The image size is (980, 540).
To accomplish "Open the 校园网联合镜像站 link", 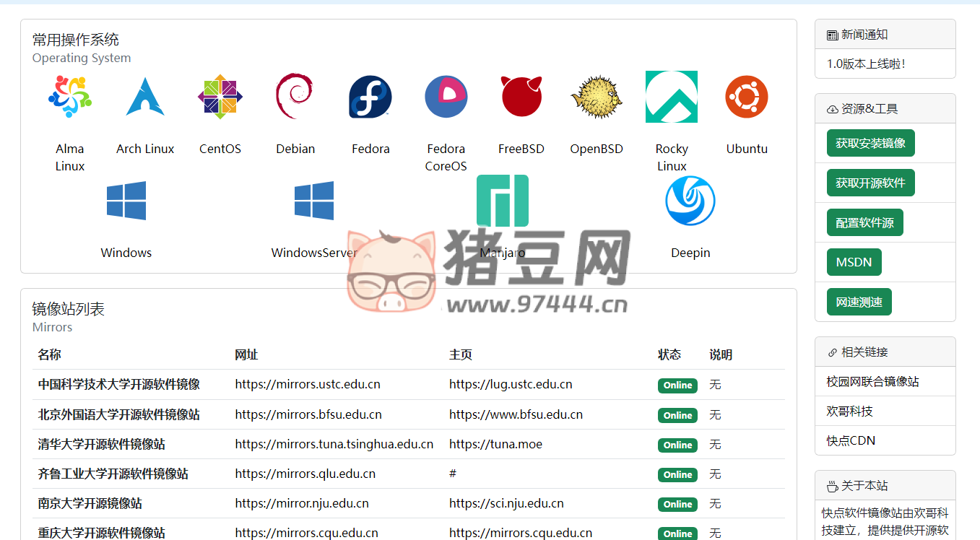I will [x=872, y=381].
